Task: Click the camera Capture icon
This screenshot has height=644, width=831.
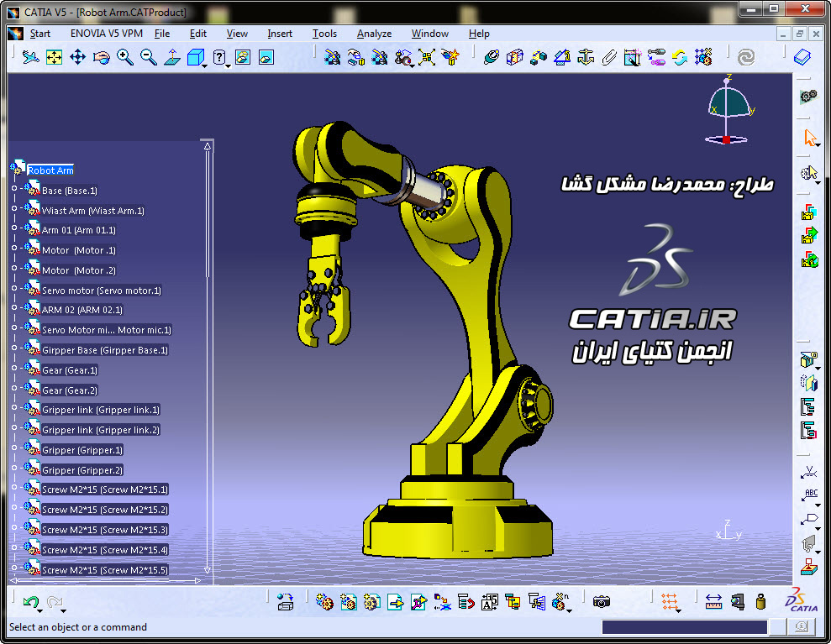Action: tap(602, 602)
